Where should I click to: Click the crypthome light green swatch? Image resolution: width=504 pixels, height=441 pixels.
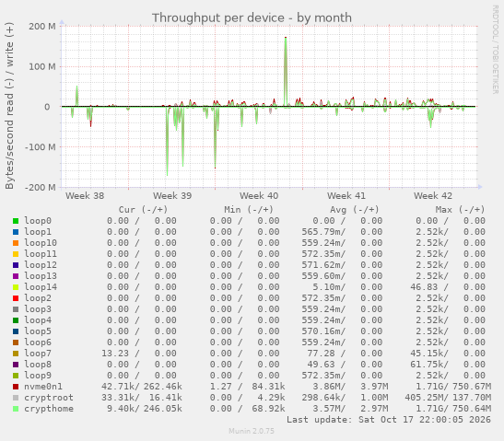16,409
